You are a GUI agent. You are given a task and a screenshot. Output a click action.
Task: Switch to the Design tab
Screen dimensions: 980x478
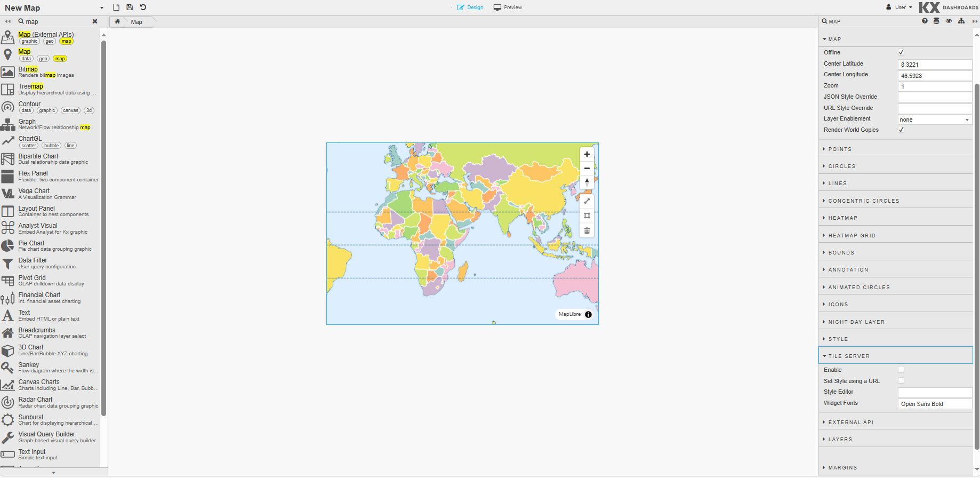click(x=470, y=7)
